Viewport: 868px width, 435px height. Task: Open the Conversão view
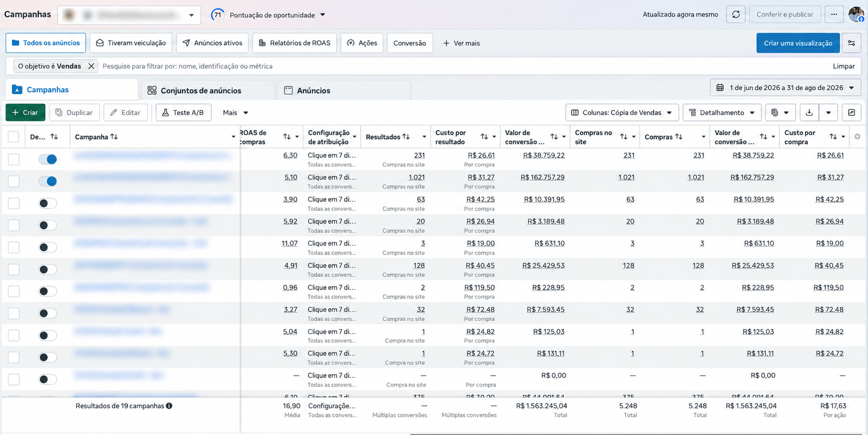tap(410, 43)
